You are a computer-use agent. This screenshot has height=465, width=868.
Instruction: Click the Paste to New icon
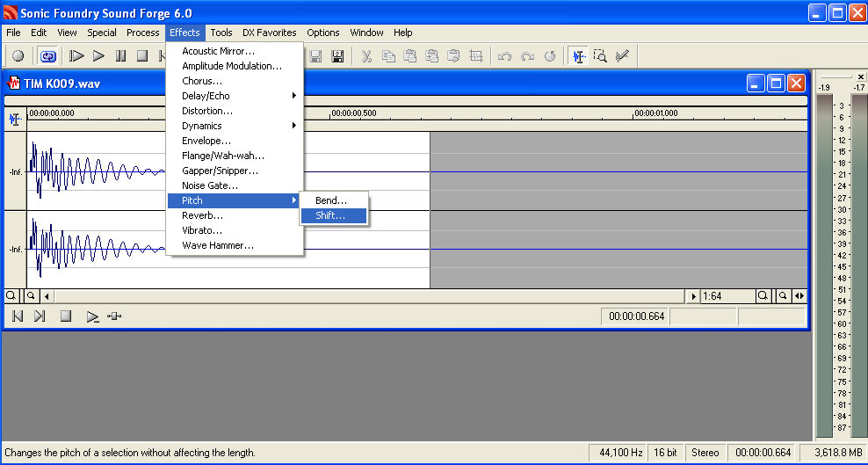(x=454, y=56)
